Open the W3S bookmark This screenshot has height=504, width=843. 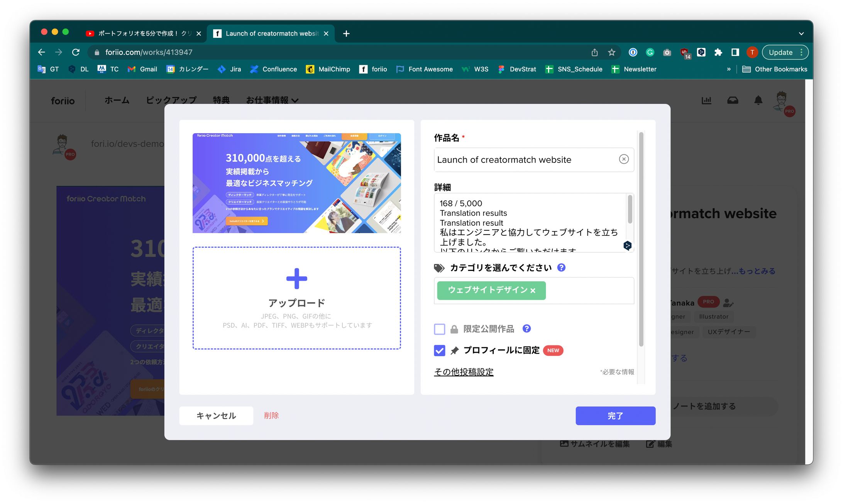click(x=475, y=69)
